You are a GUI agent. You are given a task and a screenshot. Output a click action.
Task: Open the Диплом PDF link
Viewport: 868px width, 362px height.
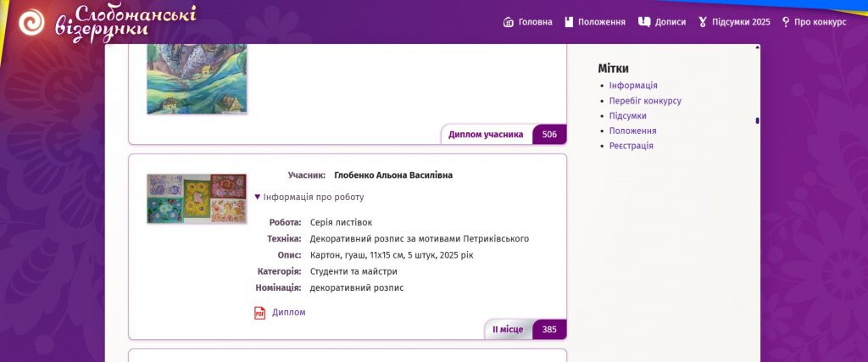[x=288, y=313]
